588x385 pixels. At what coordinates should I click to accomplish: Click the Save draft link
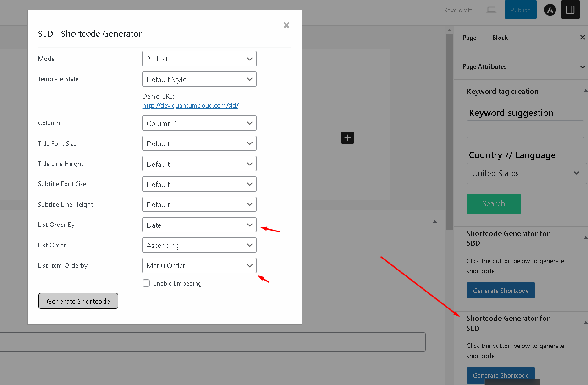tap(458, 10)
